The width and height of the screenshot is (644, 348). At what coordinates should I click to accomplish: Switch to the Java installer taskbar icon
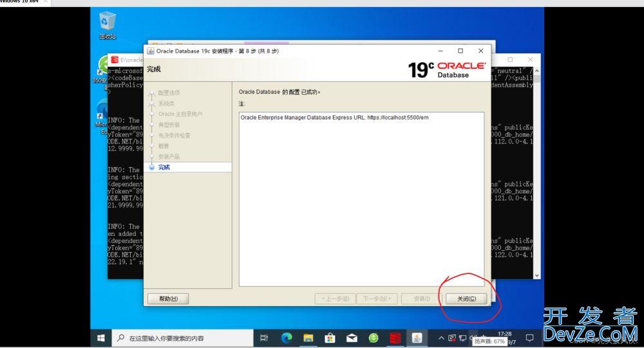coord(417,338)
